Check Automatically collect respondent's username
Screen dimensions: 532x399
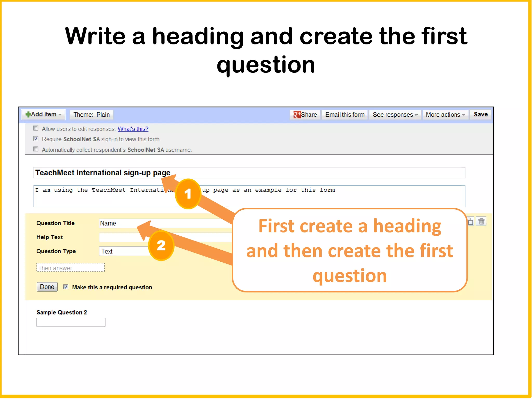click(x=36, y=149)
